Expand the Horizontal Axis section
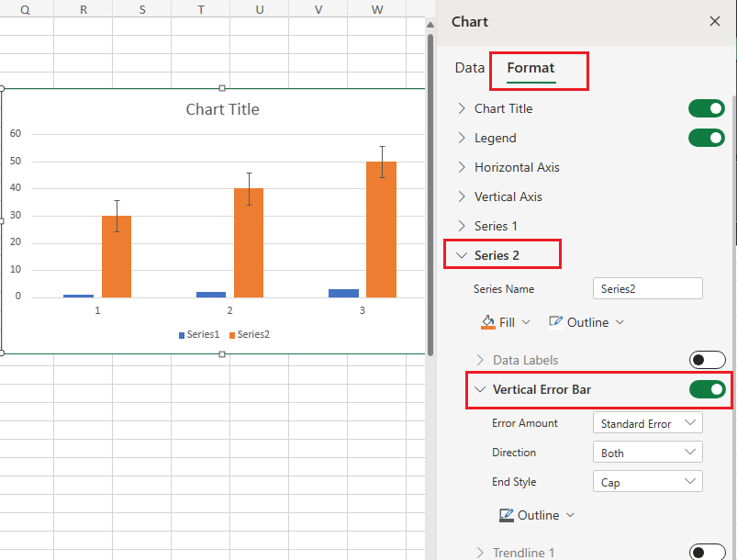 (x=462, y=167)
